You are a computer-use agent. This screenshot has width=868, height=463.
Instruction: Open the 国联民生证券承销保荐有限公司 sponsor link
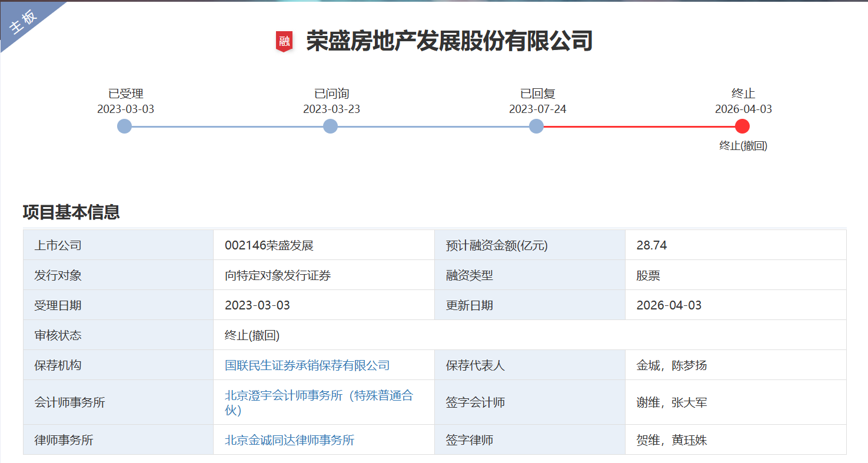click(x=306, y=365)
